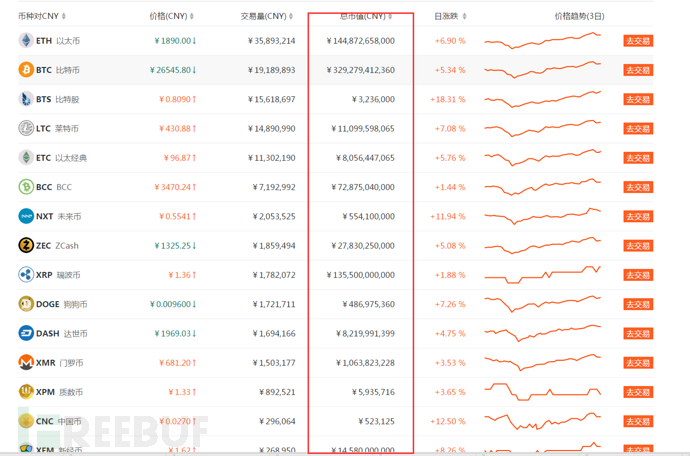690x456 pixels.
Task: Sort by the 交易量(CNY) column header
Action: tap(267, 16)
